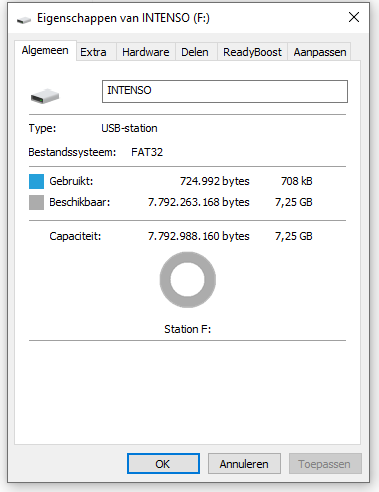This screenshot has height=492, width=379.
Task: Close the Eigenschappen dialog window
Action: pyautogui.click(x=354, y=17)
